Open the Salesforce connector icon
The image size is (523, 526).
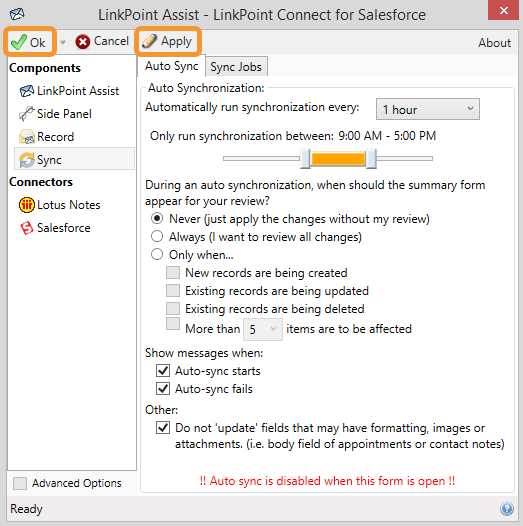(27, 228)
